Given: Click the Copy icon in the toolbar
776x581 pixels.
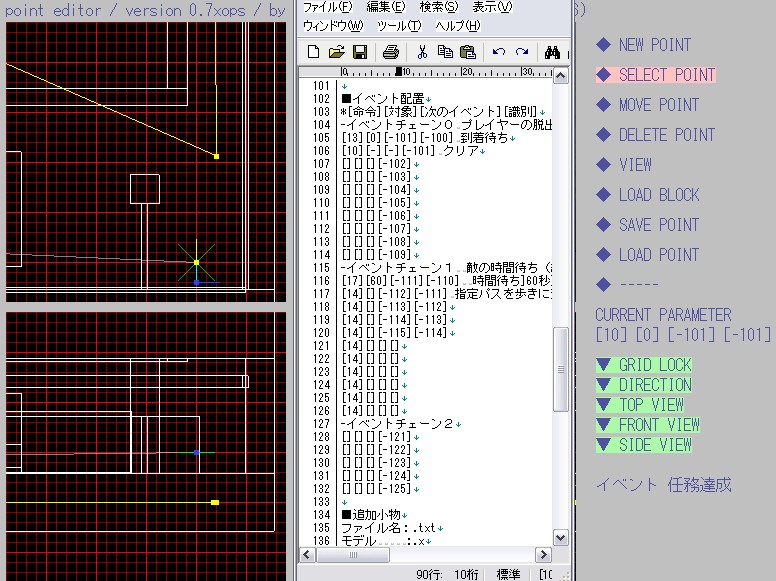Looking at the screenshot, I should click(x=444, y=52).
